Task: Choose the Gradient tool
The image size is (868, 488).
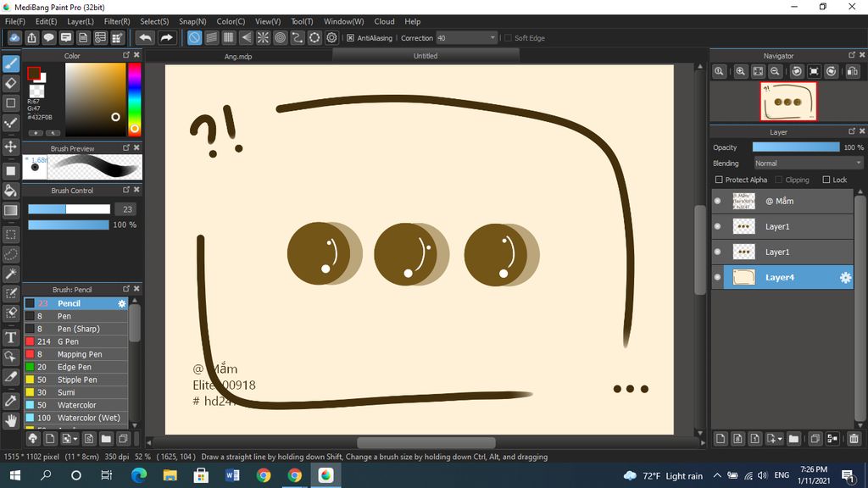Action: pyautogui.click(x=10, y=210)
